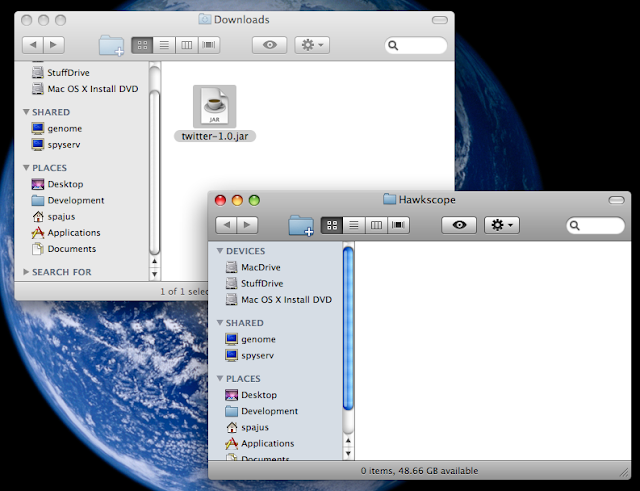
Task: Click Quick Look eye button in Hawkscope window
Action: 459,226
